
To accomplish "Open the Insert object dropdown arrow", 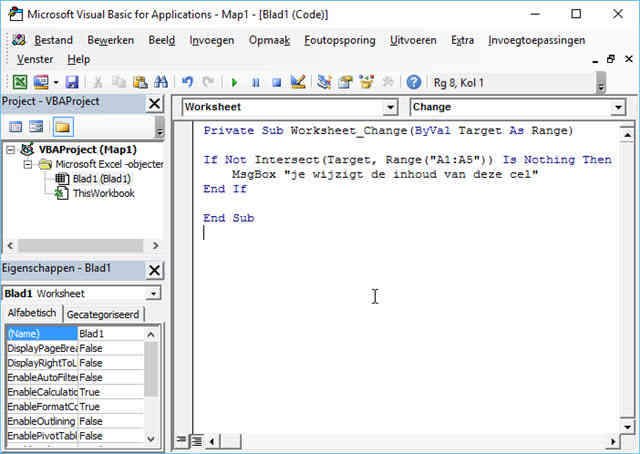I will [56, 82].
